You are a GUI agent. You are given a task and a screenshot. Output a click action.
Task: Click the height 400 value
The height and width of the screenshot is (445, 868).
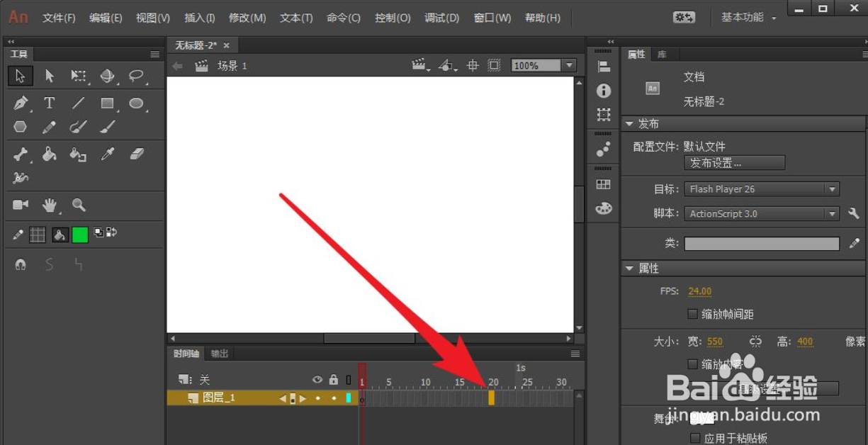[x=805, y=342]
